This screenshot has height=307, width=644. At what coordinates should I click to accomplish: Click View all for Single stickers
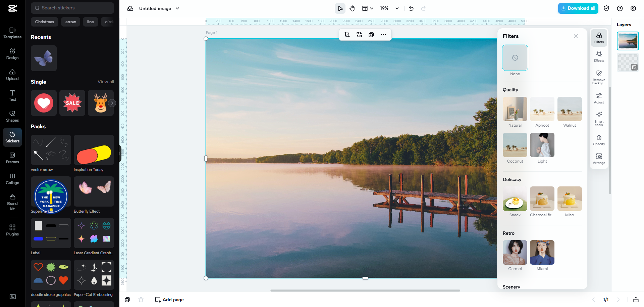pos(106,82)
